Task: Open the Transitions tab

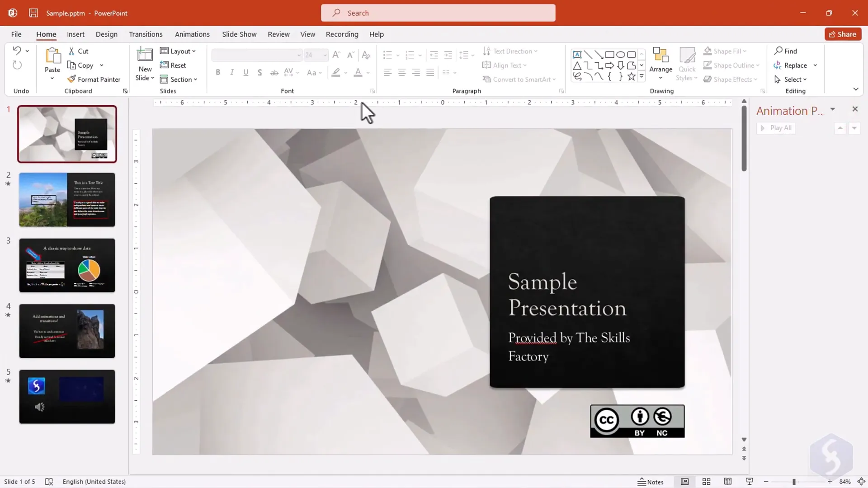Action: pos(146,34)
